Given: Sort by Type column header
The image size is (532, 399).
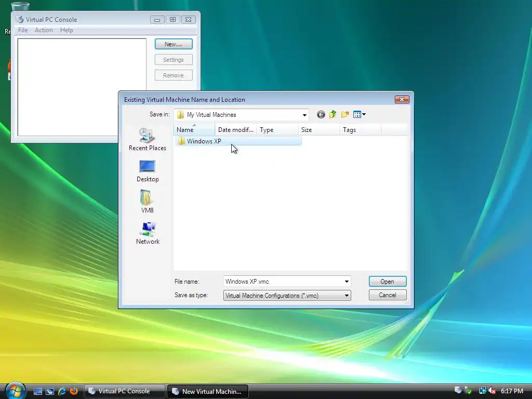Looking at the screenshot, I should point(277,129).
